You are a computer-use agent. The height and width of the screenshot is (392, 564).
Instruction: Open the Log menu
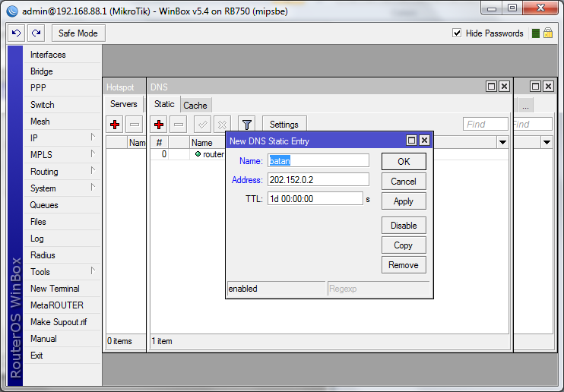tap(62, 239)
